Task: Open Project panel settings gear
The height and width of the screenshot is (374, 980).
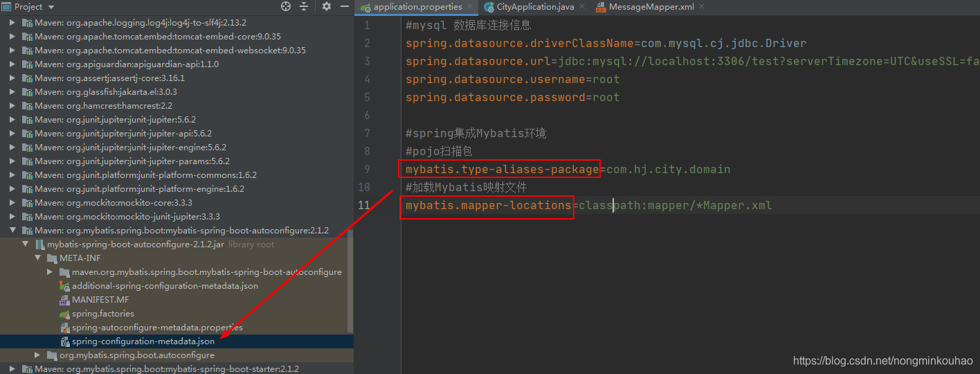Action: pos(327,6)
